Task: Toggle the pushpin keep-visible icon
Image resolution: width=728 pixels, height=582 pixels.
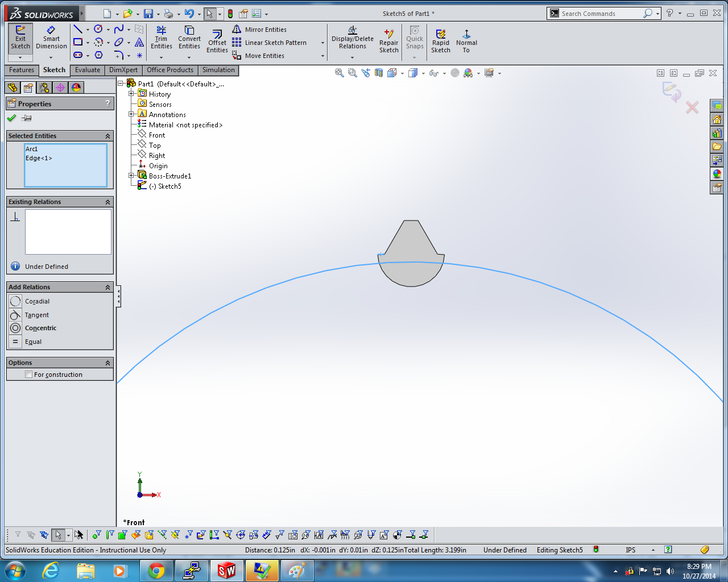Action: pos(26,118)
